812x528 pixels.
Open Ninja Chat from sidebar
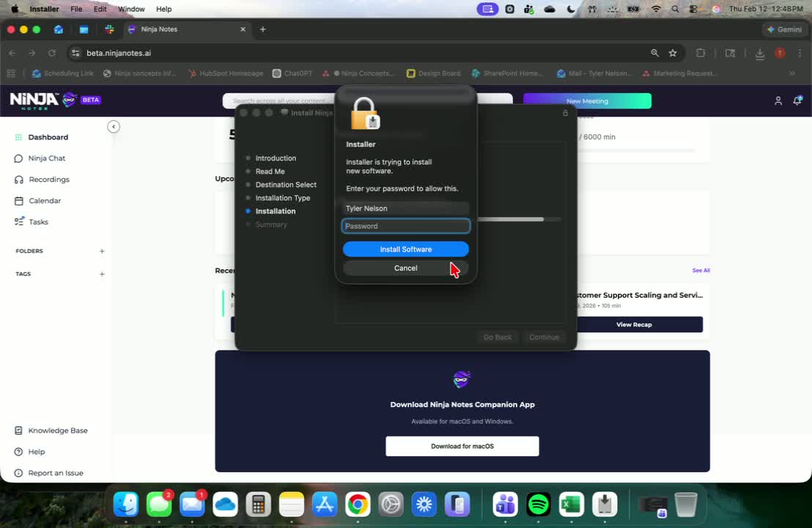[46, 158]
